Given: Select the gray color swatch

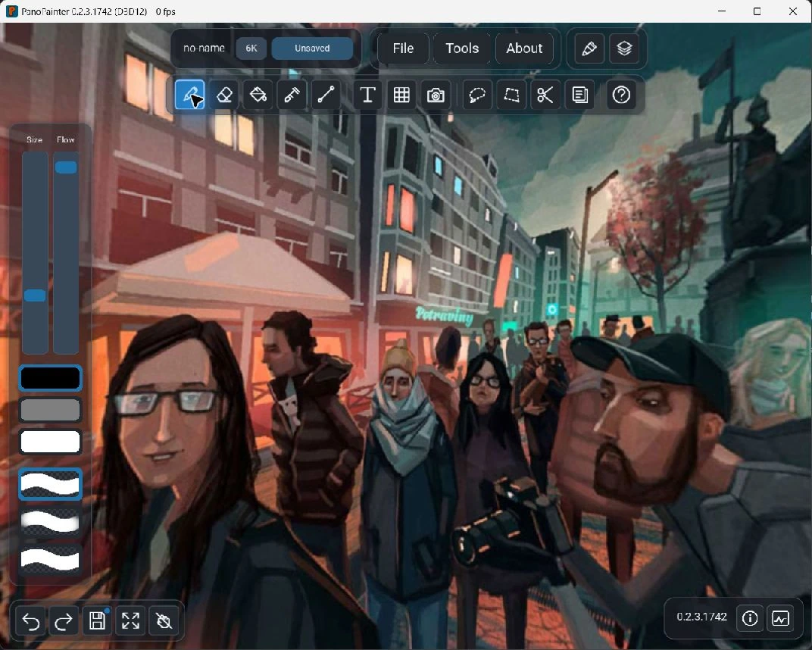Looking at the screenshot, I should [50, 410].
